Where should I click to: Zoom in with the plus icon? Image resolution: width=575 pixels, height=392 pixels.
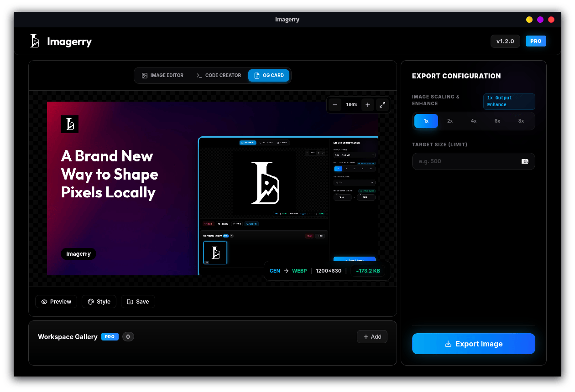368,105
